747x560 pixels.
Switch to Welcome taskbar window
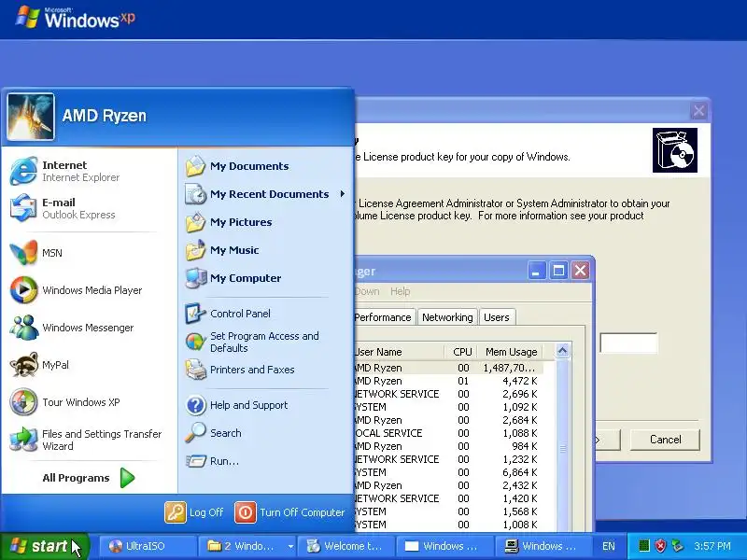pyautogui.click(x=345, y=546)
